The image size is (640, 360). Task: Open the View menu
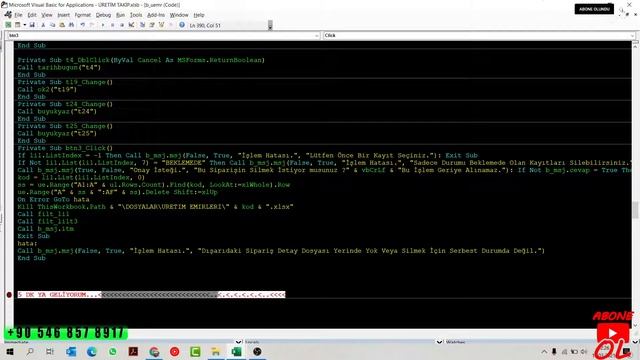47,15
